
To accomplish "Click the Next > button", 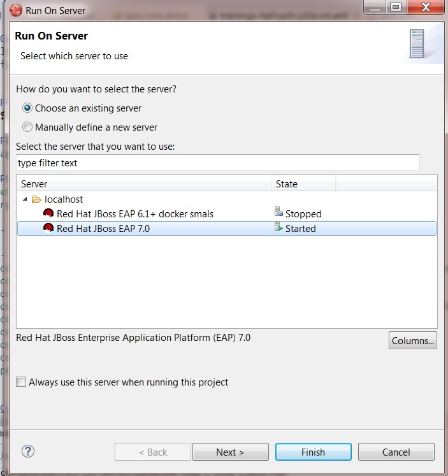I will click(231, 452).
